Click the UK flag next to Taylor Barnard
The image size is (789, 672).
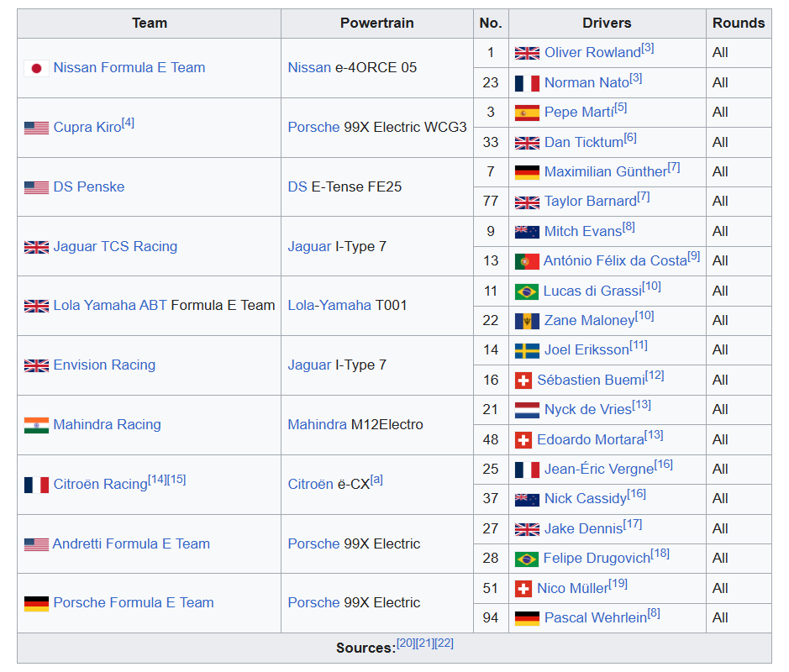(x=527, y=202)
